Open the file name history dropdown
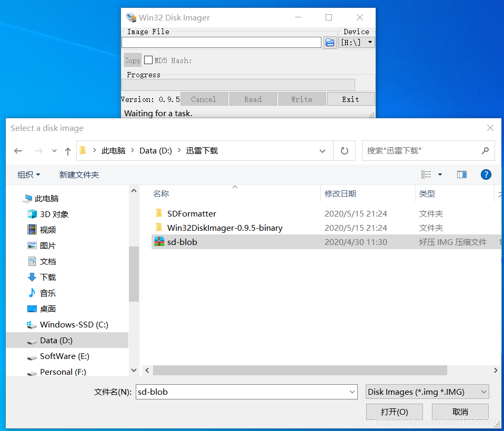 click(x=352, y=392)
